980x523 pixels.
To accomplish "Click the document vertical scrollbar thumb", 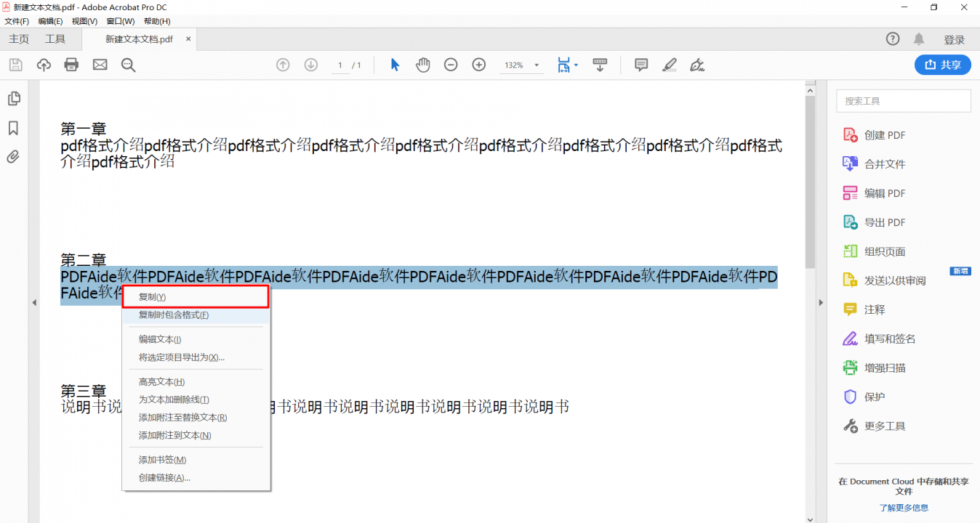I will 810,182.
